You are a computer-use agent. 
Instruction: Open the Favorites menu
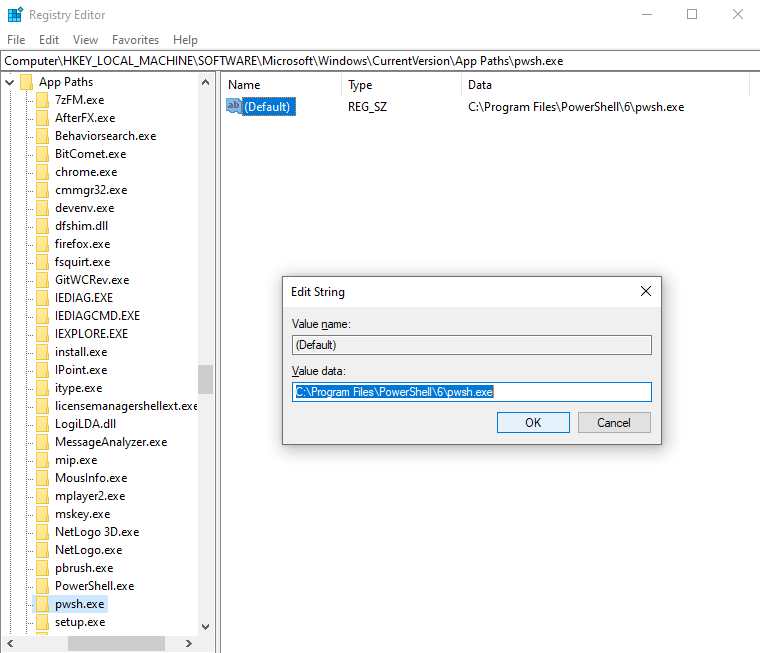pos(135,40)
